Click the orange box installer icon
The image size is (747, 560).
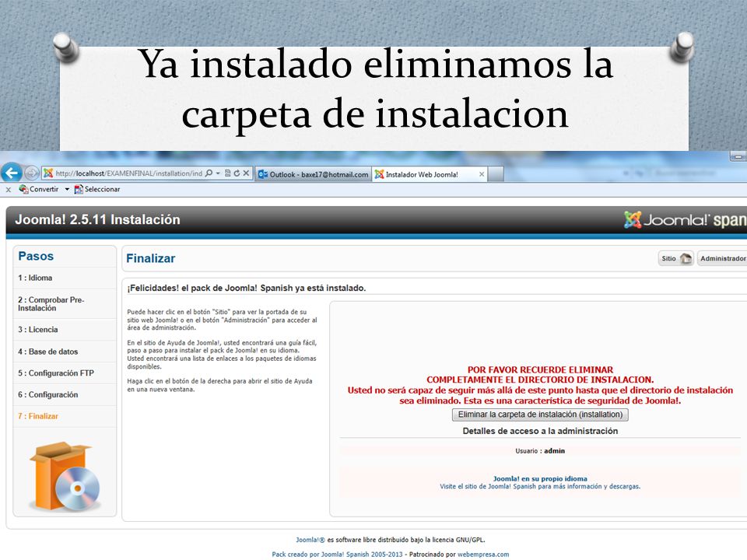(x=65, y=476)
